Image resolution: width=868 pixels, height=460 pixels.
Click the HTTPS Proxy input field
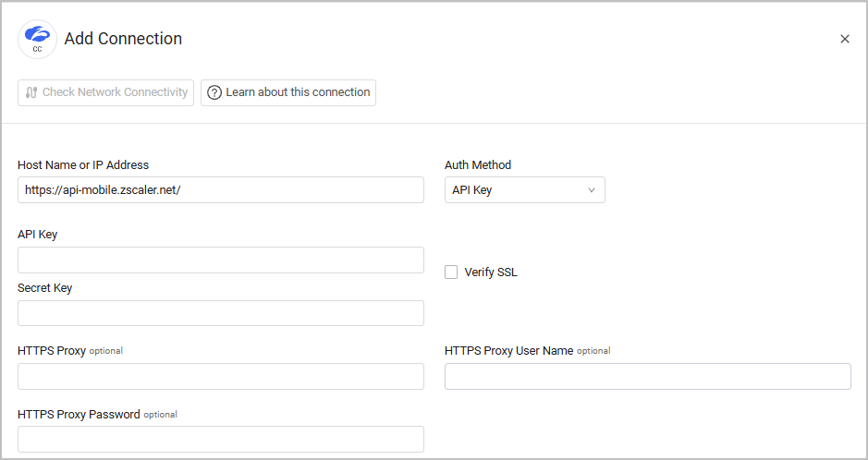coord(220,376)
